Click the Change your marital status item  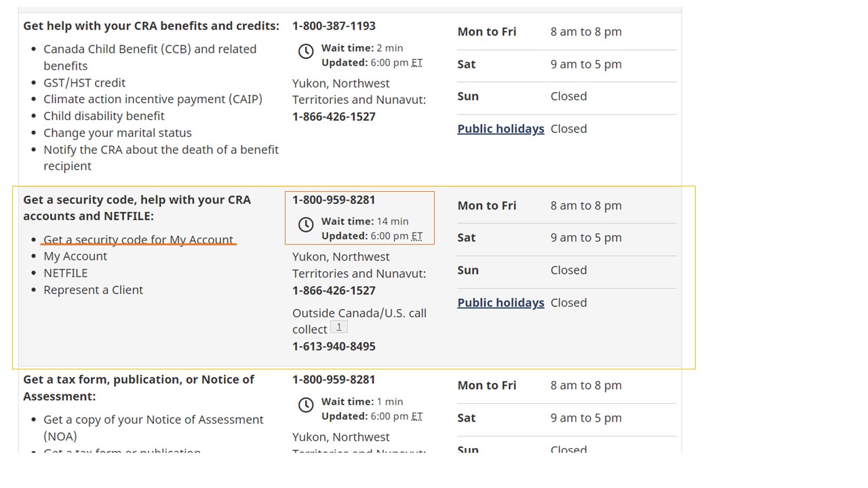[118, 133]
